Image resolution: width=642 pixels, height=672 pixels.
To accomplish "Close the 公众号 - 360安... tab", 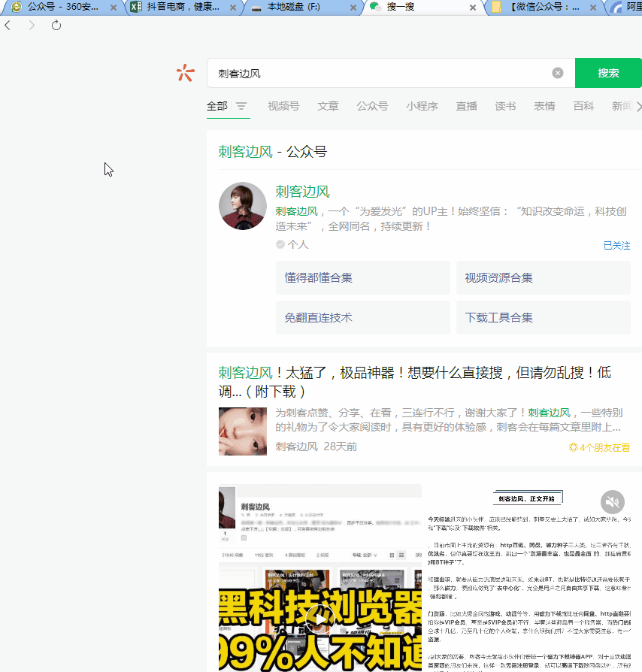I will [x=114, y=8].
